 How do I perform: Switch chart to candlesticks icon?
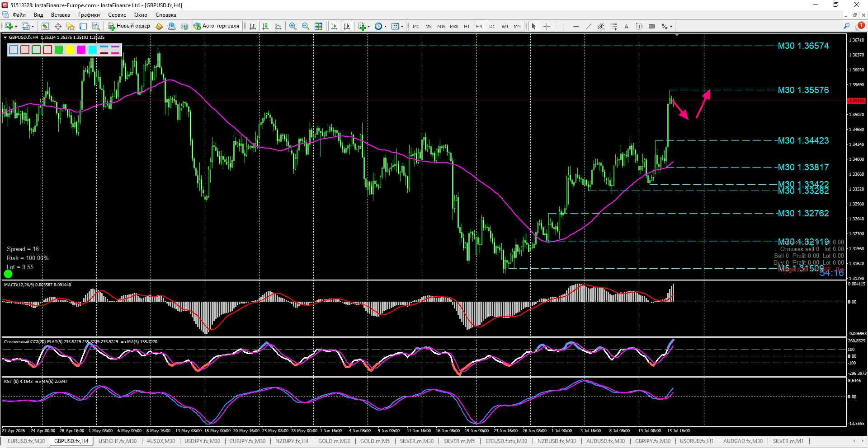coord(265,26)
